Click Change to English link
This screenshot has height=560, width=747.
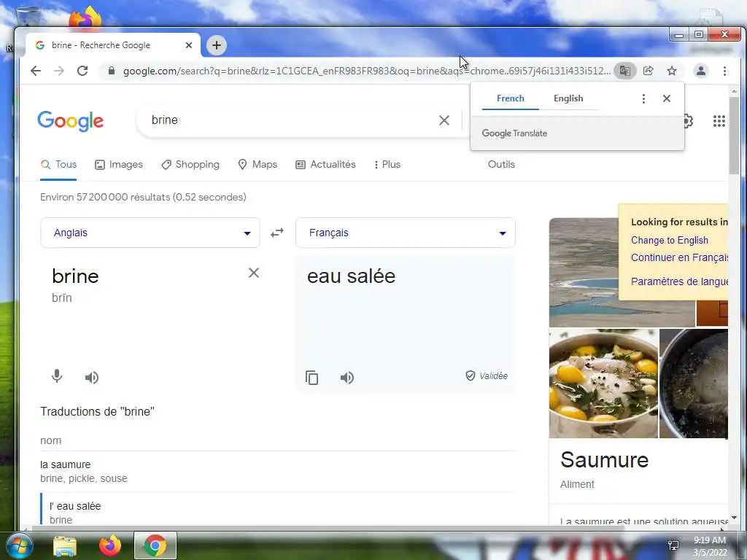pyautogui.click(x=670, y=240)
